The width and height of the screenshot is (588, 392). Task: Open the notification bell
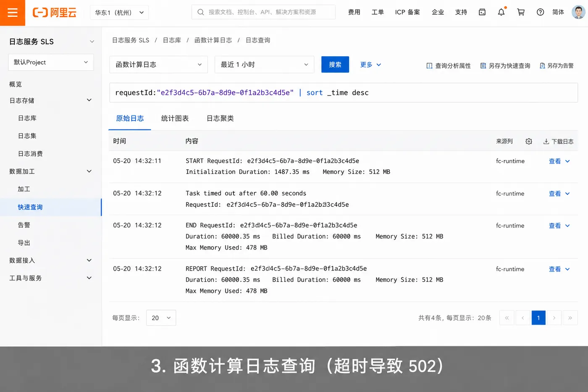point(501,12)
